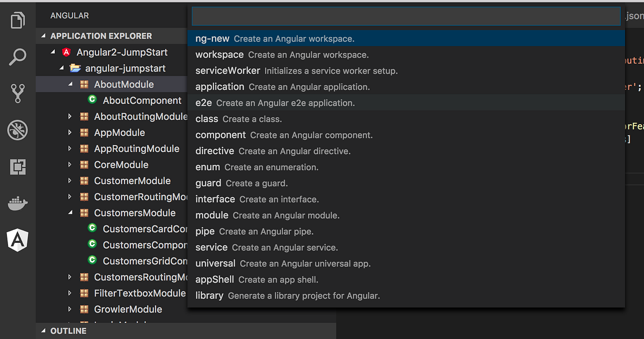Expand the AppModule tree item
Screen dimensions: 644x339
coord(70,133)
